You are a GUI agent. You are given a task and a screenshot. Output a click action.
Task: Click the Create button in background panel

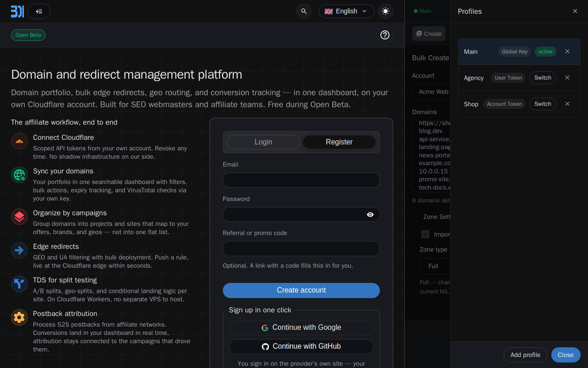click(x=429, y=34)
